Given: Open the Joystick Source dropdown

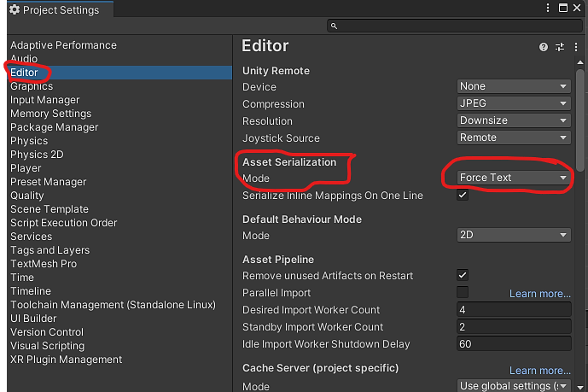Looking at the screenshot, I should coord(514,137).
